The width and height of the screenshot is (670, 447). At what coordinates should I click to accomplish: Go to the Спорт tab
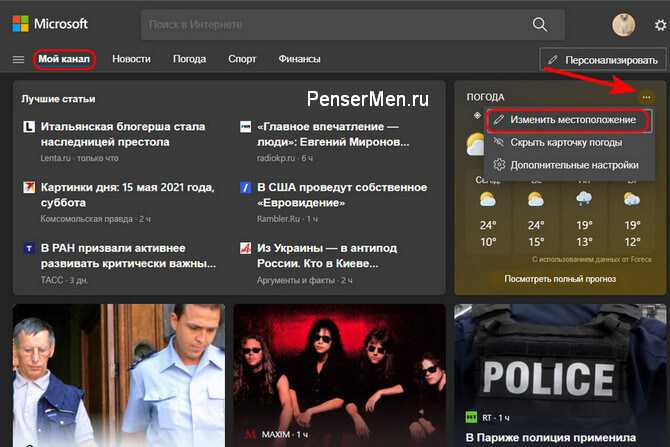(242, 59)
